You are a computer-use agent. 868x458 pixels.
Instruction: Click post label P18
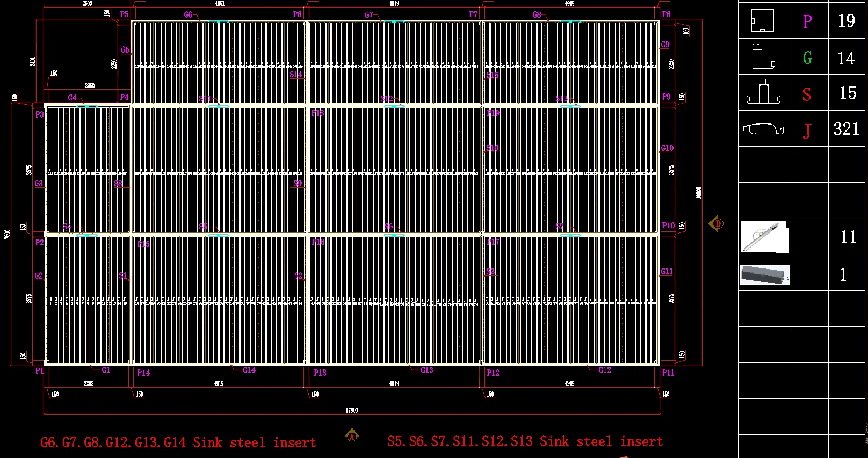click(318, 113)
